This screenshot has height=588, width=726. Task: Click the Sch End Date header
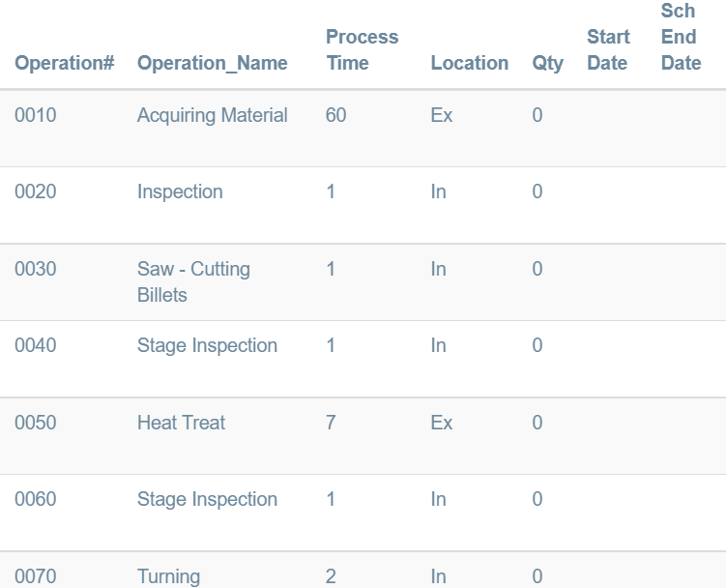point(681,37)
